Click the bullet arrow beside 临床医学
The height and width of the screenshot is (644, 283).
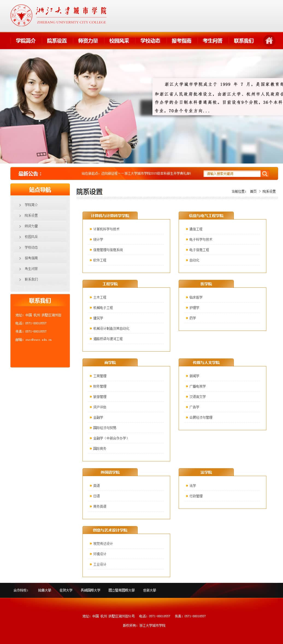click(187, 297)
